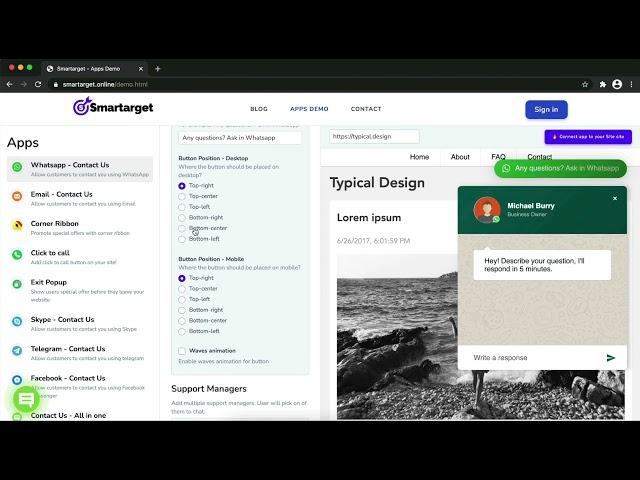Click Home in the preview site menu

(419, 157)
